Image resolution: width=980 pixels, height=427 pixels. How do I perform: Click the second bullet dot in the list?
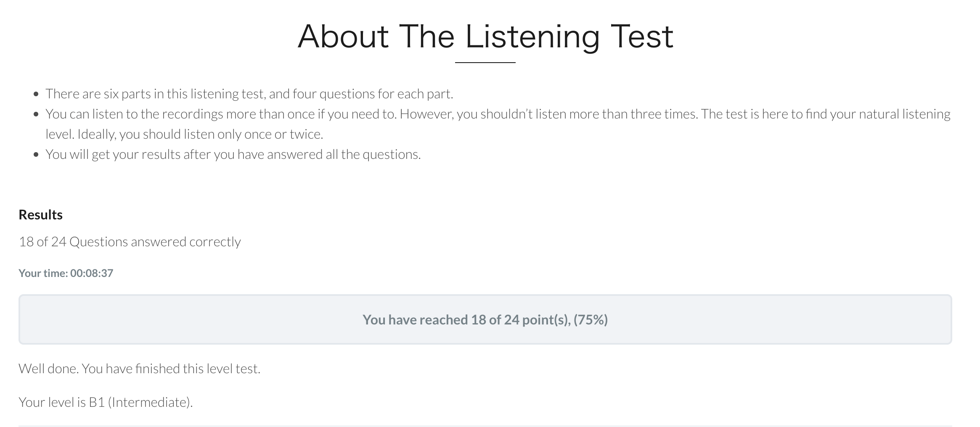click(x=37, y=114)
